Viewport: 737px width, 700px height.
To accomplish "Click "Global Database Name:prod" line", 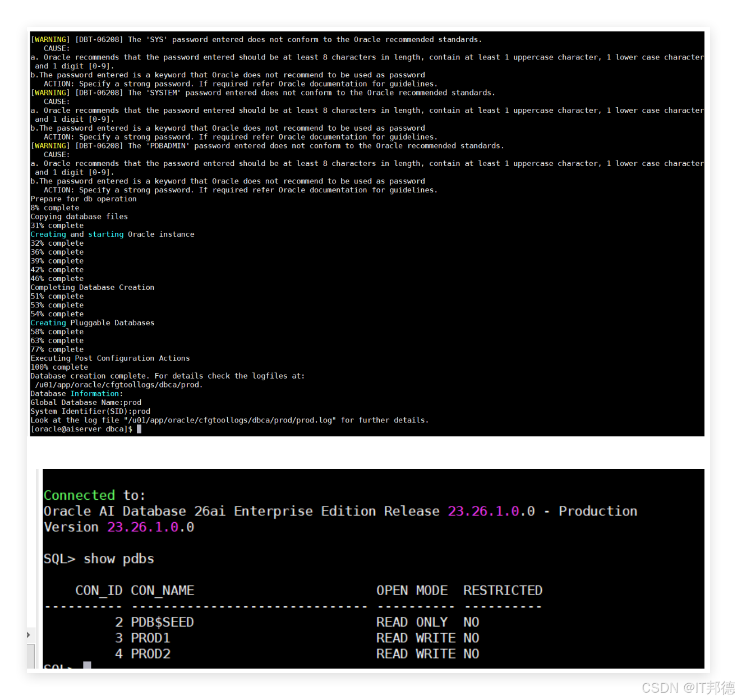I will [86, 403].
